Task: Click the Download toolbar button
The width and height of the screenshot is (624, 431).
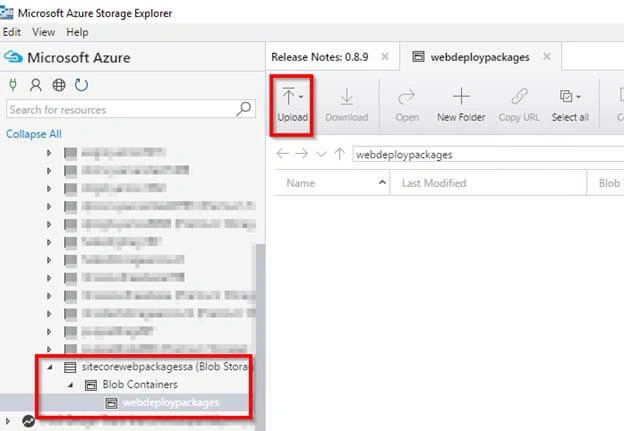Action: tap(346, 105)
